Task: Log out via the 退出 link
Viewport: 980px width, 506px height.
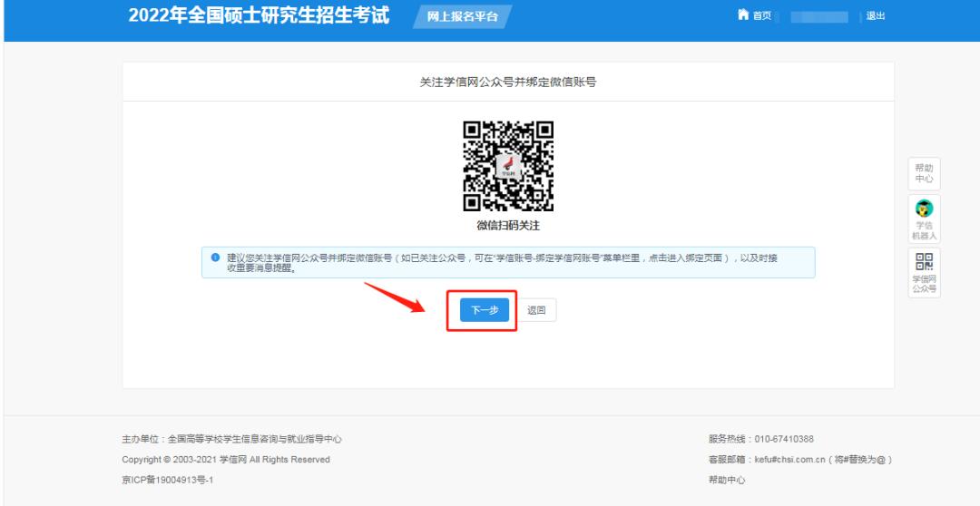Action: pos(875,16)
